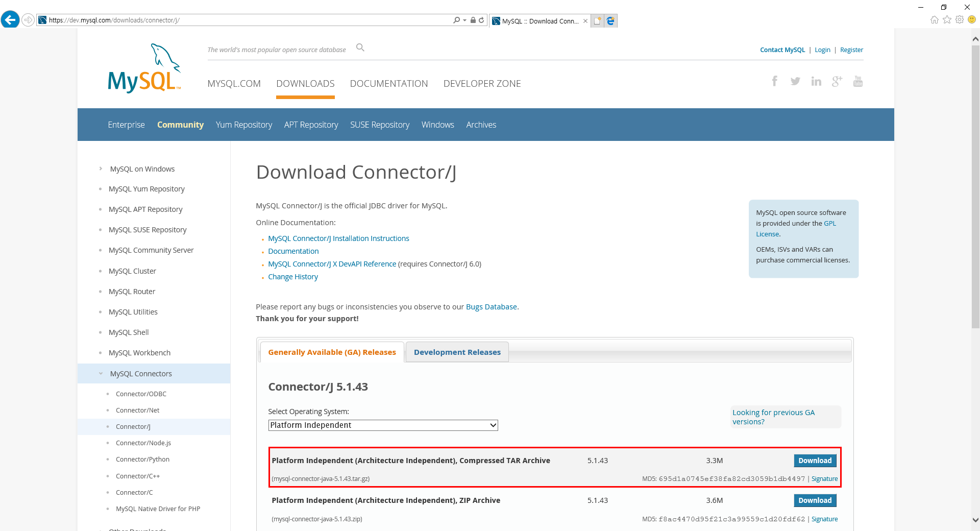Open MySQL Community Server sidebar item
This screenshot has width=980, height=531.
[151, 250]
